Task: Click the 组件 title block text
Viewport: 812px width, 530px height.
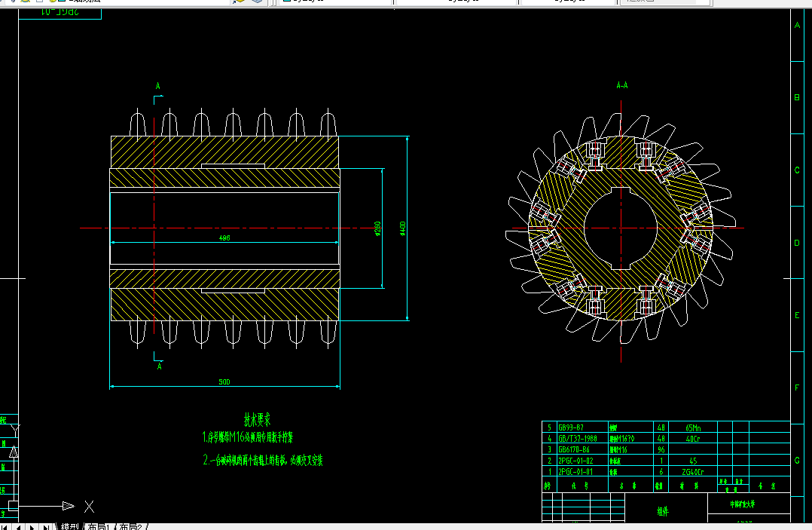Action: coord(663,511)
